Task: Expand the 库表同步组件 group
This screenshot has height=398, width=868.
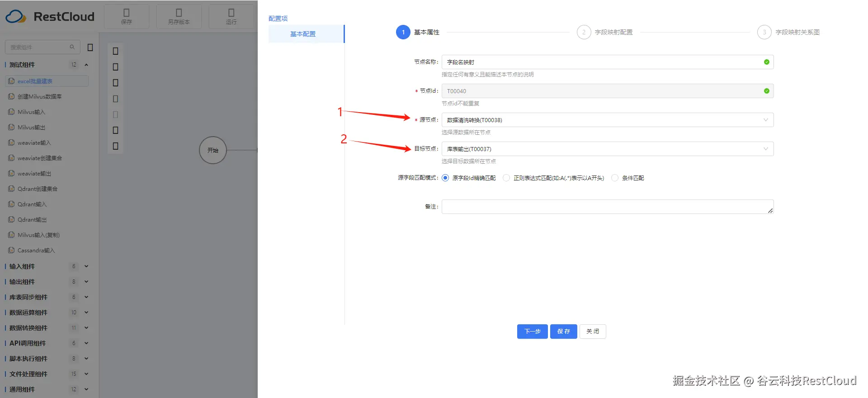Action: [x=86, y=297]
